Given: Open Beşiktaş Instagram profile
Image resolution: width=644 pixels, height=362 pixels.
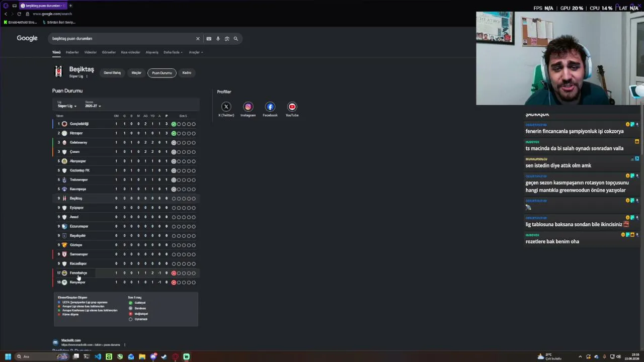Looking at the screenshot, I should pos(248,107).
